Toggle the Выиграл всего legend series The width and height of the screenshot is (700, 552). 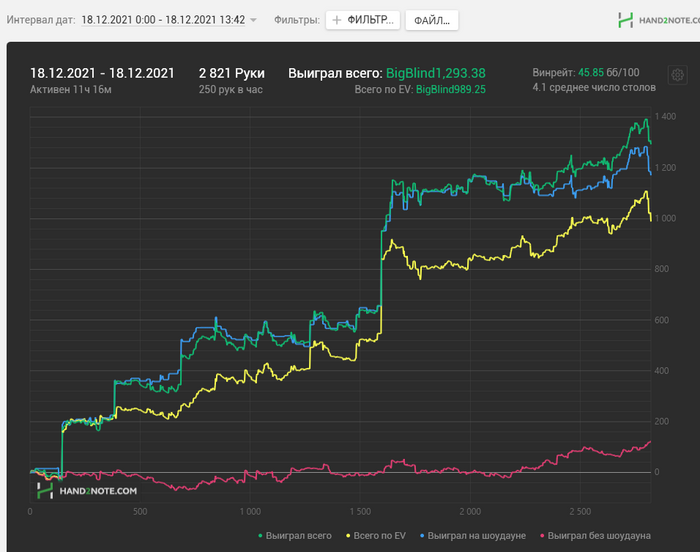click(x=295, y=535)
